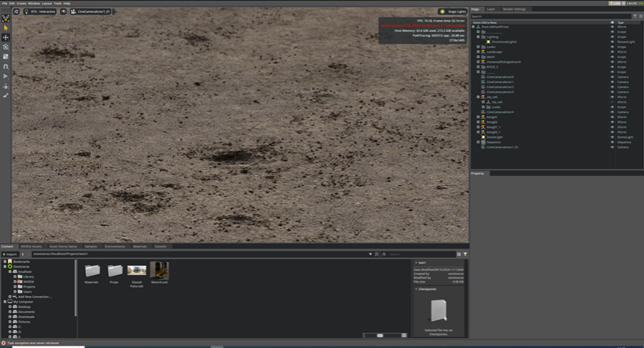Click the Stage Lights button
Screen dimensions: 644x348
[452, 12]
